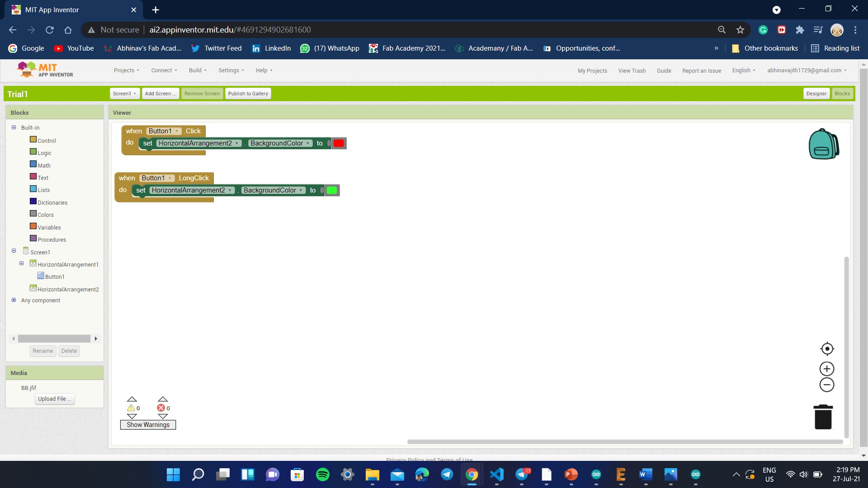Zoom in with the plus icon
Screen dimensions: 868x488
coord(827,369)
